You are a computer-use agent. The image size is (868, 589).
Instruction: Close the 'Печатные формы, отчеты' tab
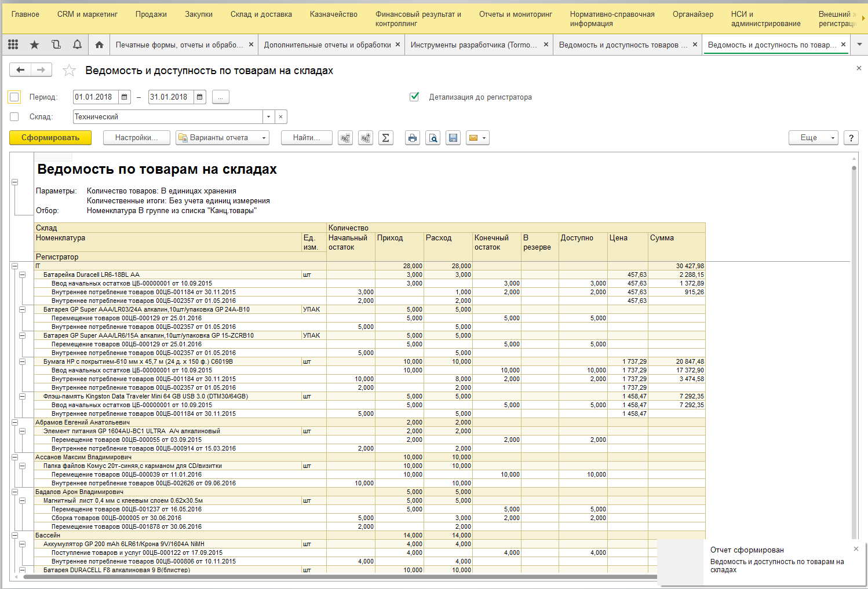[x=251, y=45]
